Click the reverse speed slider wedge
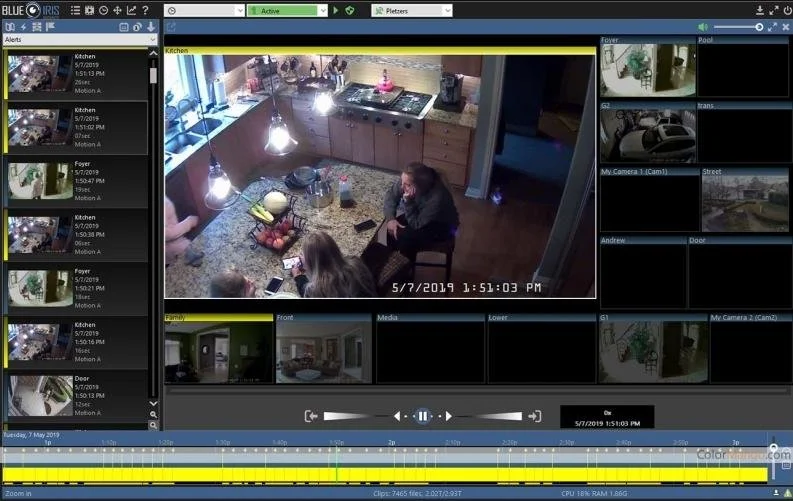The height and width of the screenshot is (501, 793). 349,416
